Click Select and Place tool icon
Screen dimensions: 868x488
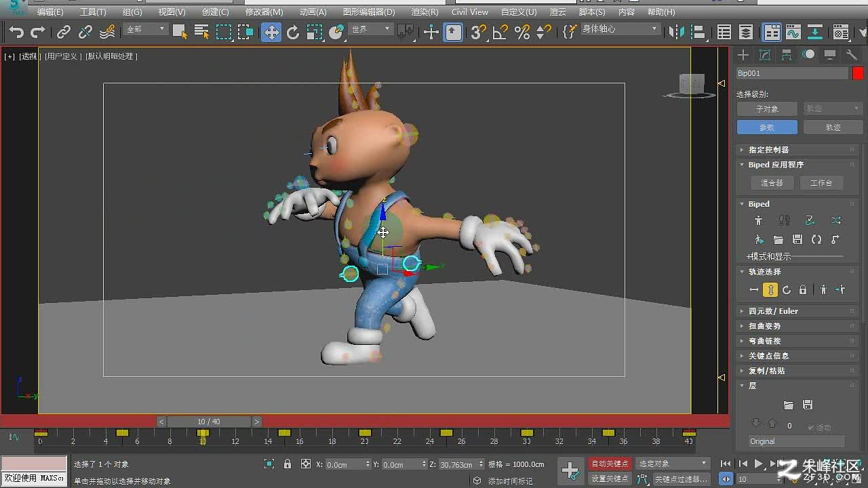click(x=336, y=32)
